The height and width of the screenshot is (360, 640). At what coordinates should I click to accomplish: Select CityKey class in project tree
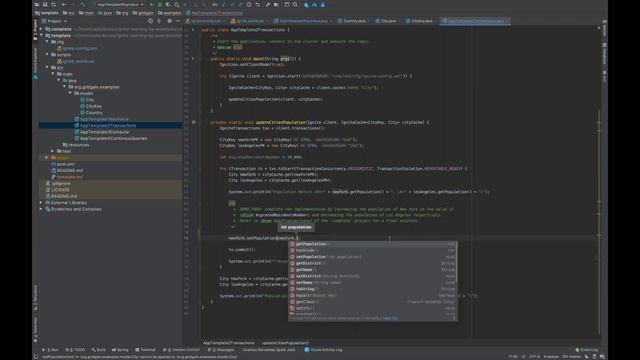(91, 106)
